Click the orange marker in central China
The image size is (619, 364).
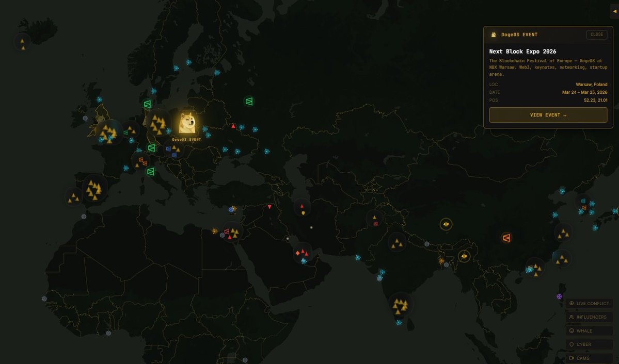tap(506, 237)
